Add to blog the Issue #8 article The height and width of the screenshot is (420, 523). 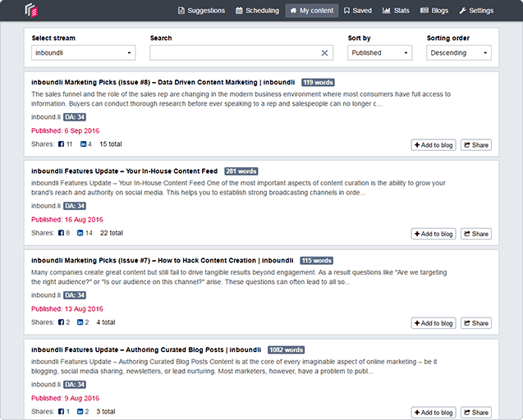(434, 145)
